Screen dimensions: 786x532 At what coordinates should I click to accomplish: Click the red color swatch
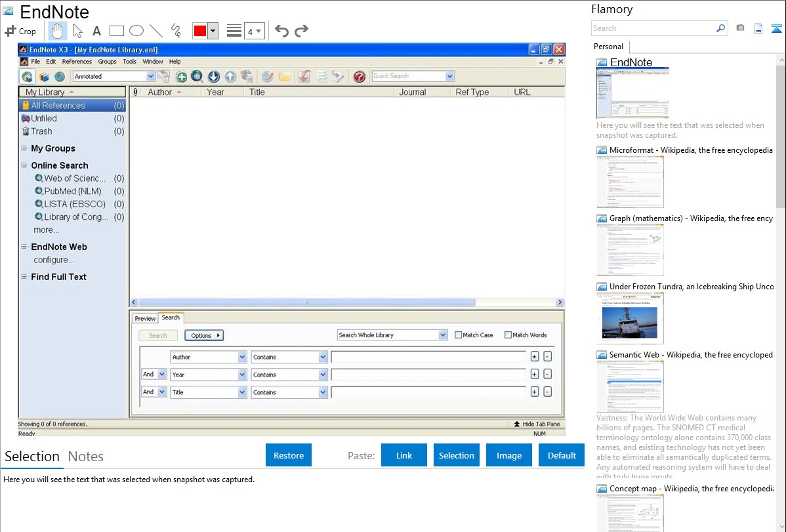[x=200, y=31]
